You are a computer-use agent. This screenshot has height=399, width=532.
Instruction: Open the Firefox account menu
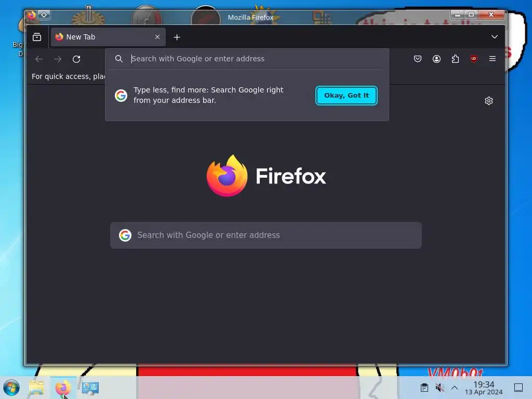pyautogui.click(x=436, y=59)
